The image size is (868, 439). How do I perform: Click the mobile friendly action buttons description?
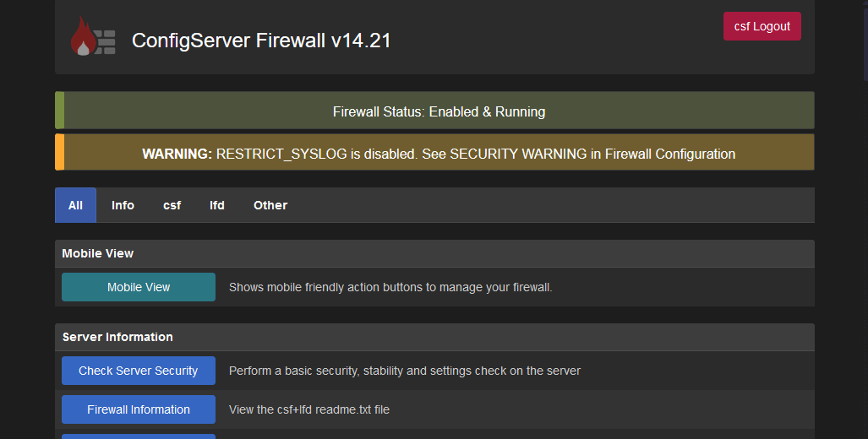390,287
